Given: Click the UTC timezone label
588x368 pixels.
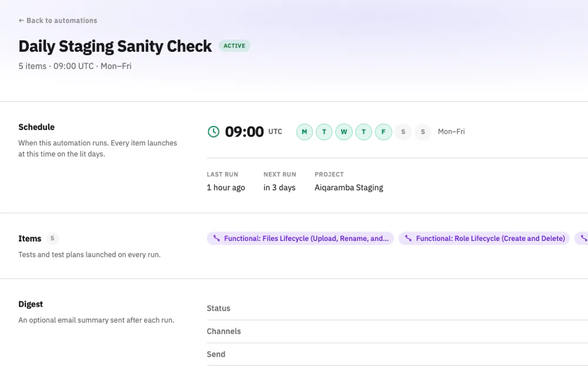Looking at the screenshot, I should pos(275,132).
